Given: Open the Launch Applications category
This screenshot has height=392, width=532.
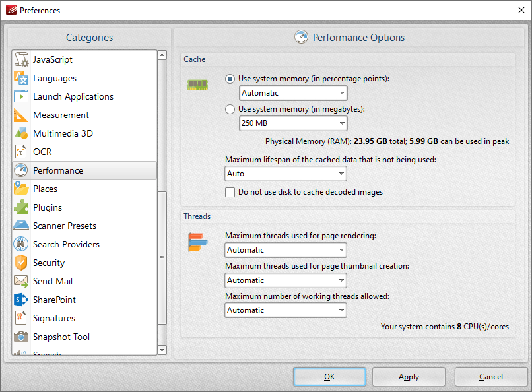Looking at the screenshot, I should coord(84,96).
